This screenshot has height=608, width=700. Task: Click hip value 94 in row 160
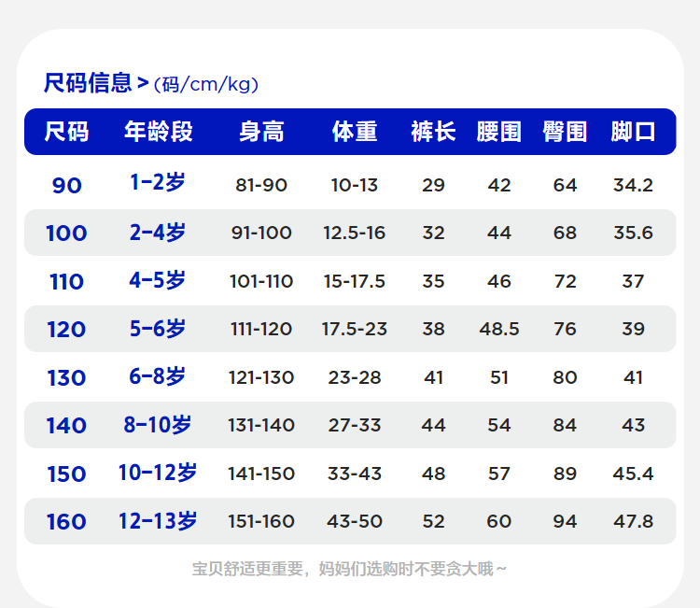click(x=565, y=521)
